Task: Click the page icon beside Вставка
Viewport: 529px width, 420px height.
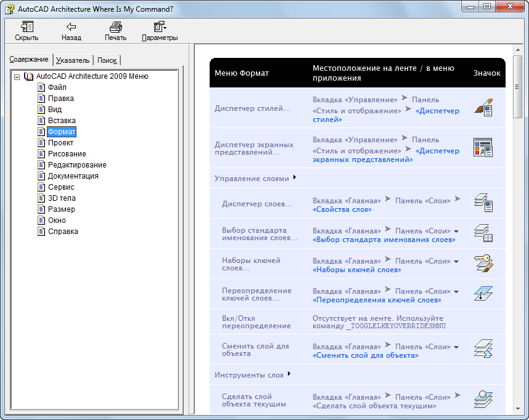Action: (x=41, y=121)
